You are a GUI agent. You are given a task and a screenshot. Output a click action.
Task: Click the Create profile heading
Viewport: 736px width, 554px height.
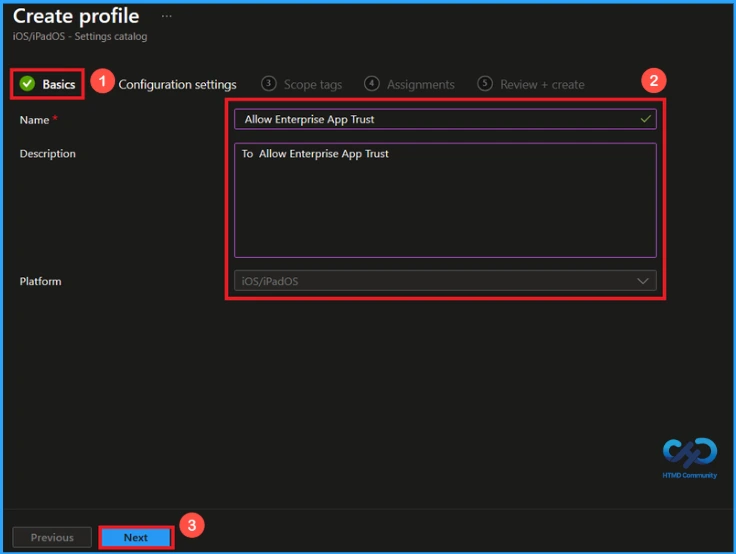click(76, 16)
